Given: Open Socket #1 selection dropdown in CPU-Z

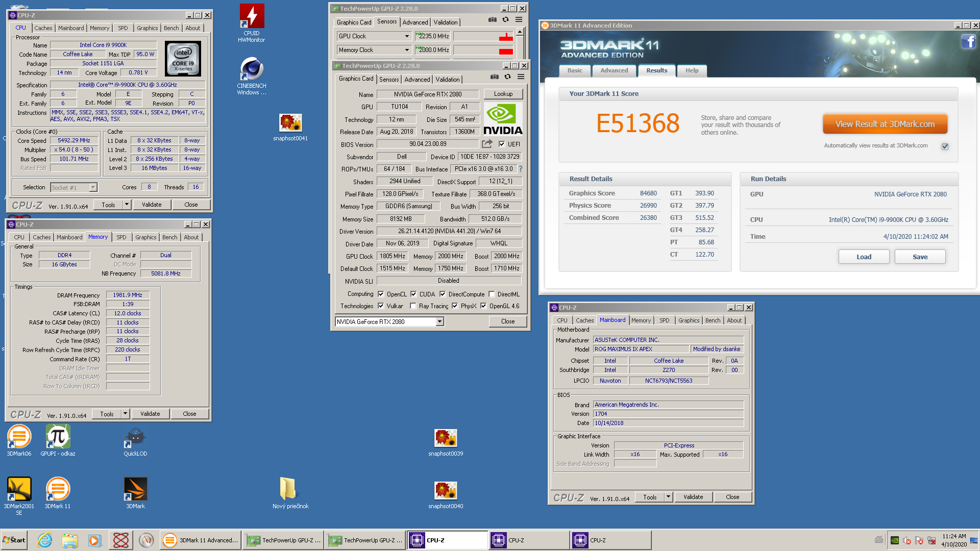Looking at the screenshot, I should coord(93,187).
